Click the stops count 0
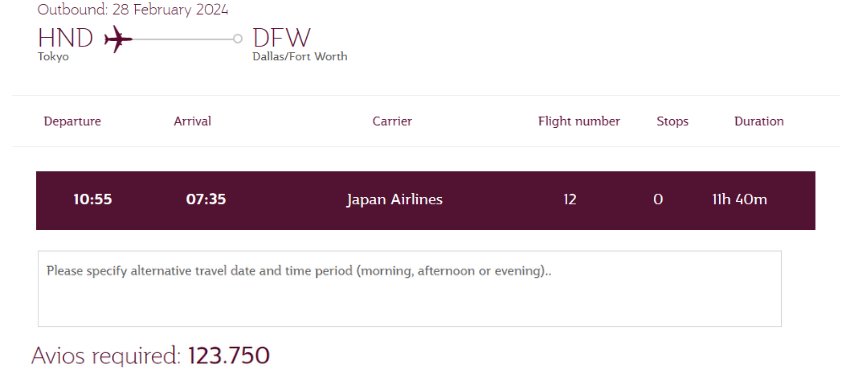850x380 pixels. 658,199
